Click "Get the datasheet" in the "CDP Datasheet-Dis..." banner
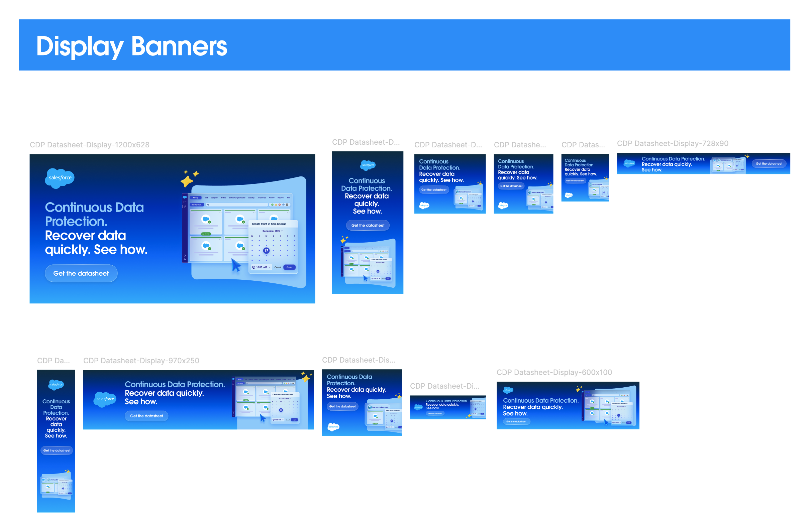This screenshot has height=532, width=806. [x=342, y=406]
